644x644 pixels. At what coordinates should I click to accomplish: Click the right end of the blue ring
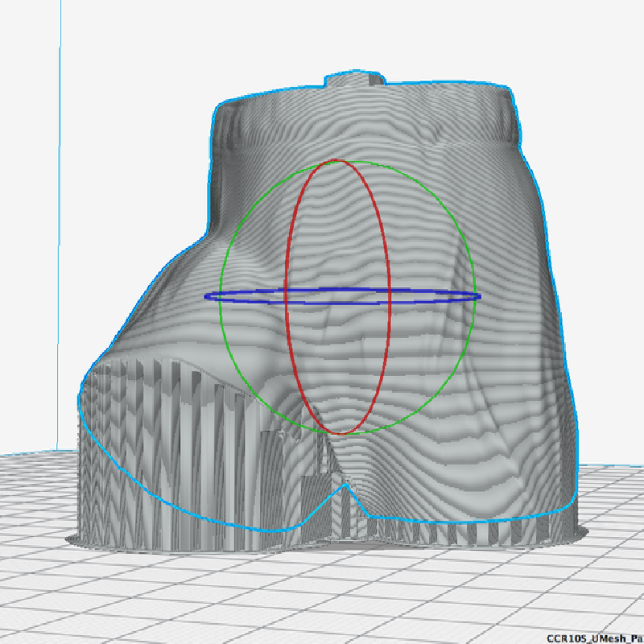coord(480,296)
